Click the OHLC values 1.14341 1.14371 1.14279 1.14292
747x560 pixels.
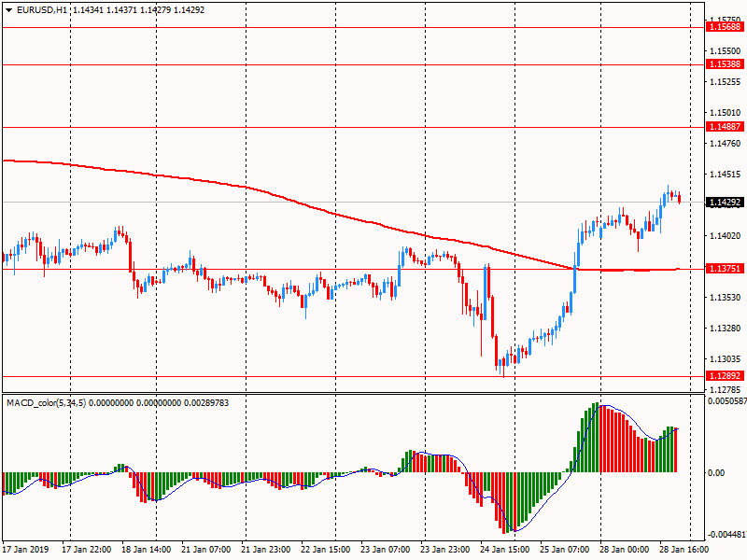[x=138, y=10]
